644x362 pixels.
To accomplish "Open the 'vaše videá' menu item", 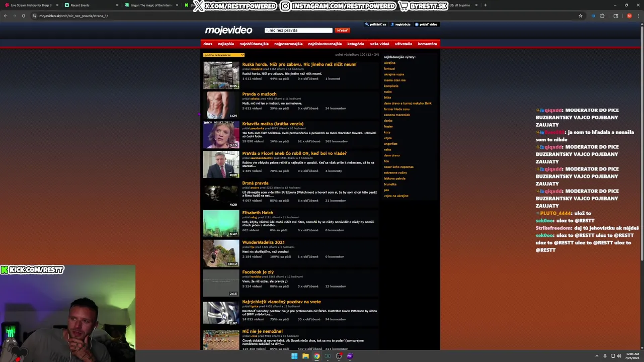I will click(x=380, y=44).
